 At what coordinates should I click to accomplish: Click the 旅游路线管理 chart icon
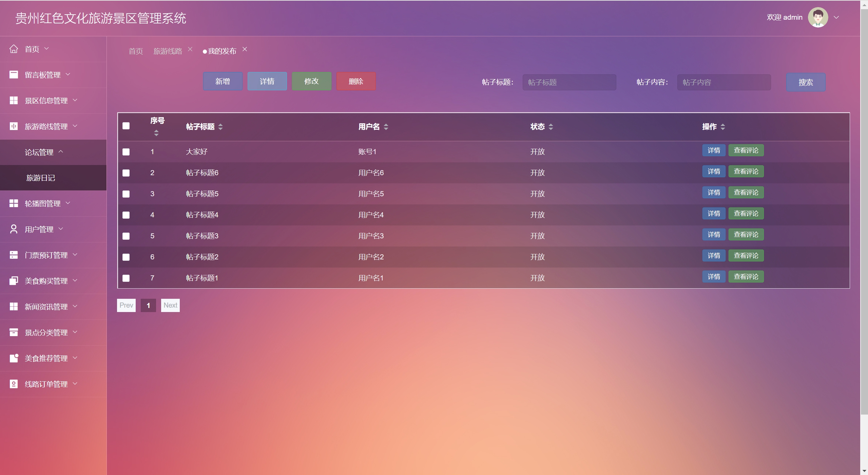14,126
